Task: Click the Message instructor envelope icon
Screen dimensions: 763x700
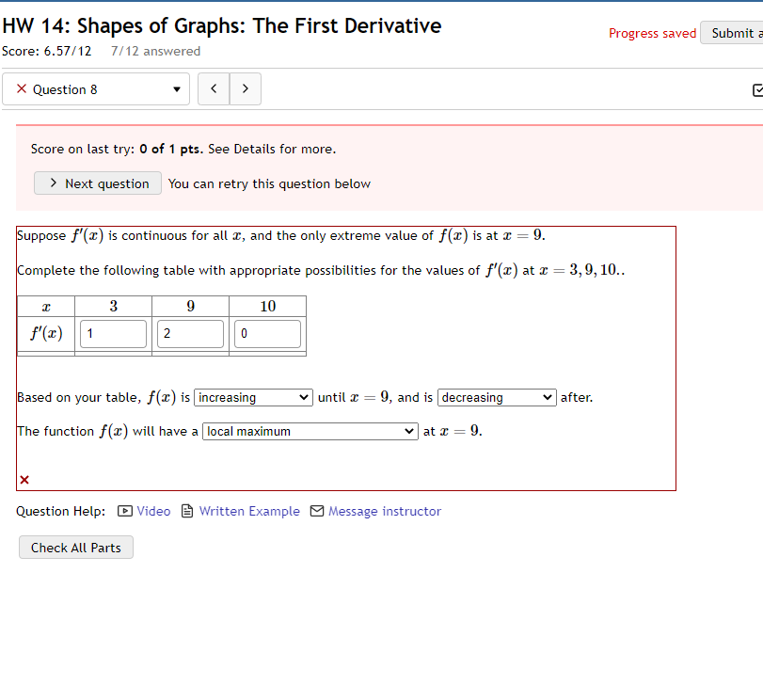Action: [x=319, y=511]
